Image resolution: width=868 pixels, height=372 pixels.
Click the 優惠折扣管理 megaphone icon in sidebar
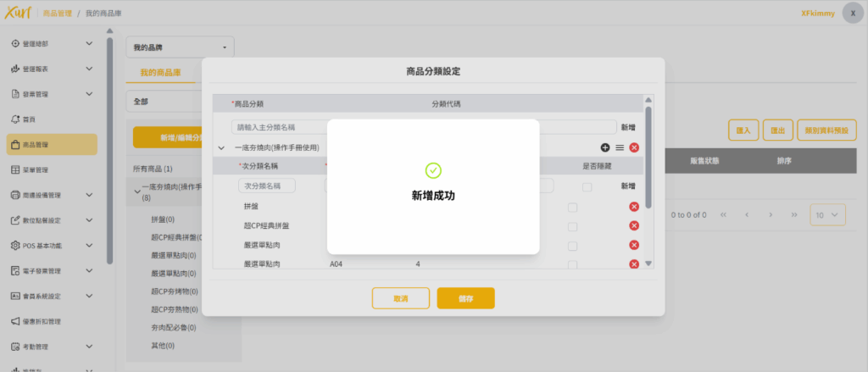tap(15, 321)
